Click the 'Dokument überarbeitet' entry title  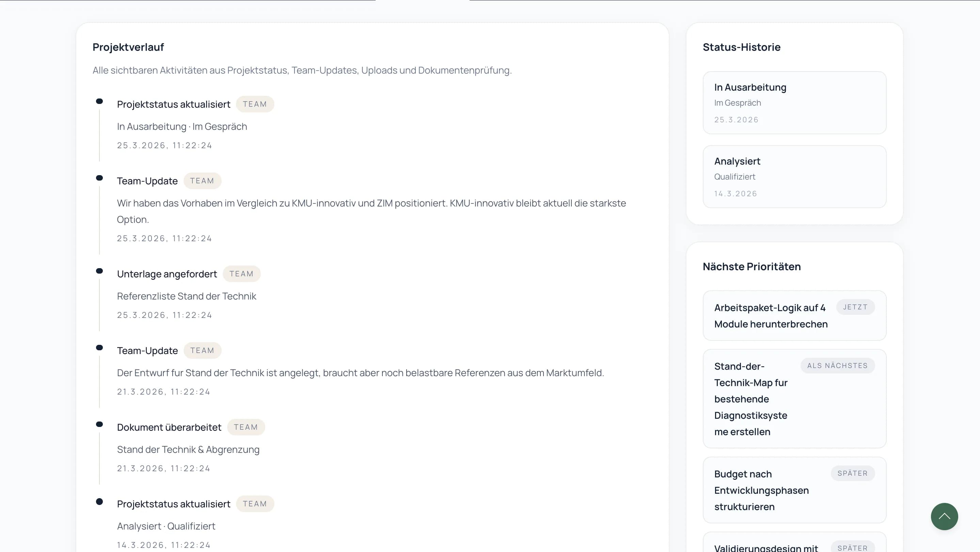click(169, 428)
